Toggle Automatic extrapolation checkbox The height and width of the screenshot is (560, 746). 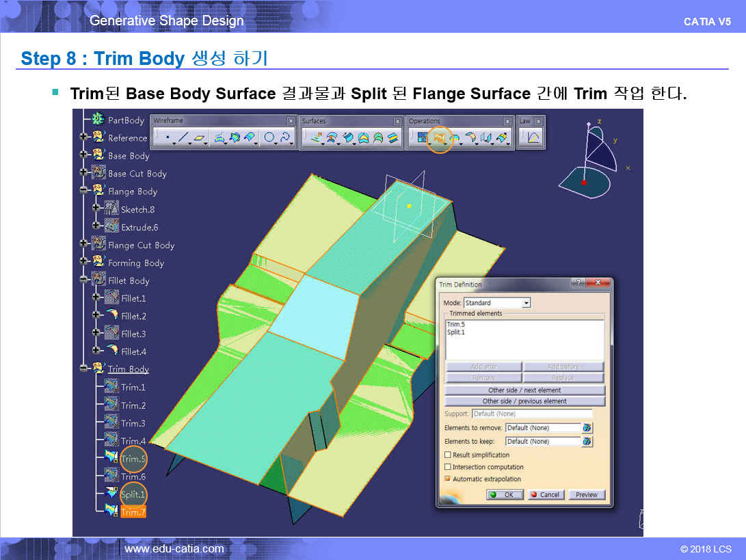click(448, 479)
